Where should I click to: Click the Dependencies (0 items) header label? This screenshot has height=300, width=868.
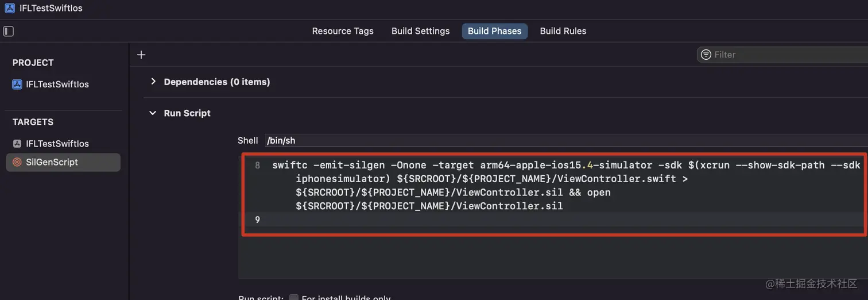(x=216, y=82)
